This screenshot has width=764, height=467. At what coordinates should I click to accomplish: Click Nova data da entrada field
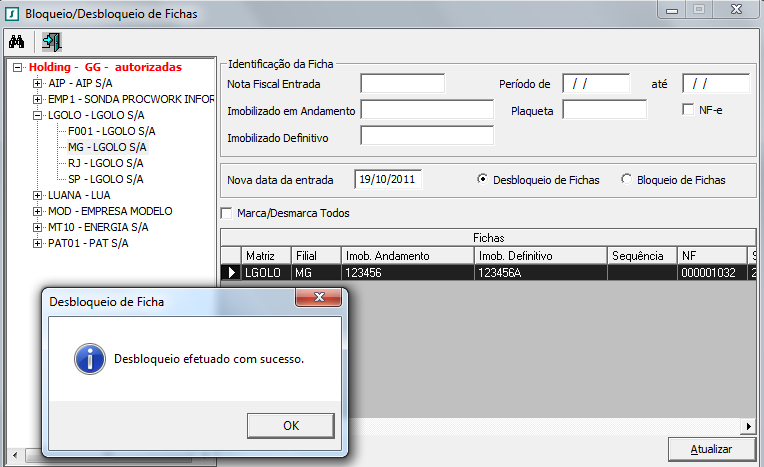tap(388, 179)
